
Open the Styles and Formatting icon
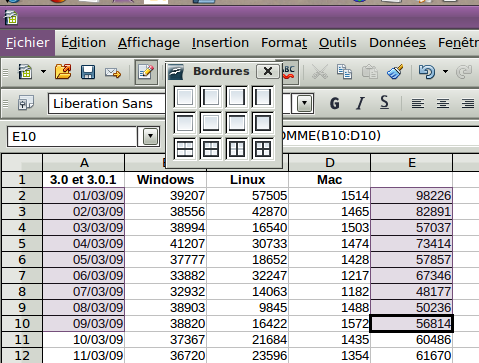coord(26,103)
